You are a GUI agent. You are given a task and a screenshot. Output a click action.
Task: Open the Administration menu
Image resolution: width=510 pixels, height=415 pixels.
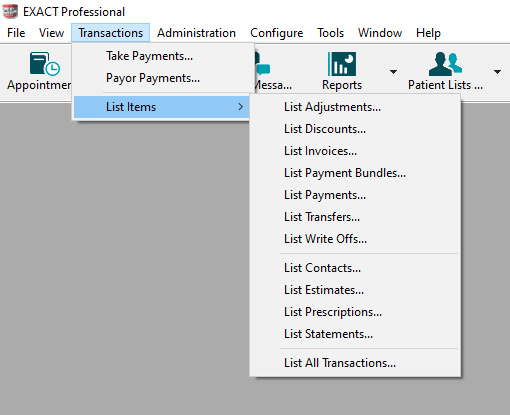point(196,33)
